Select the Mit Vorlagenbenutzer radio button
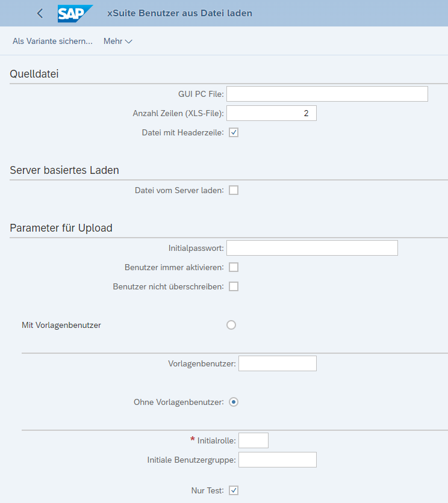 (231, 325)
